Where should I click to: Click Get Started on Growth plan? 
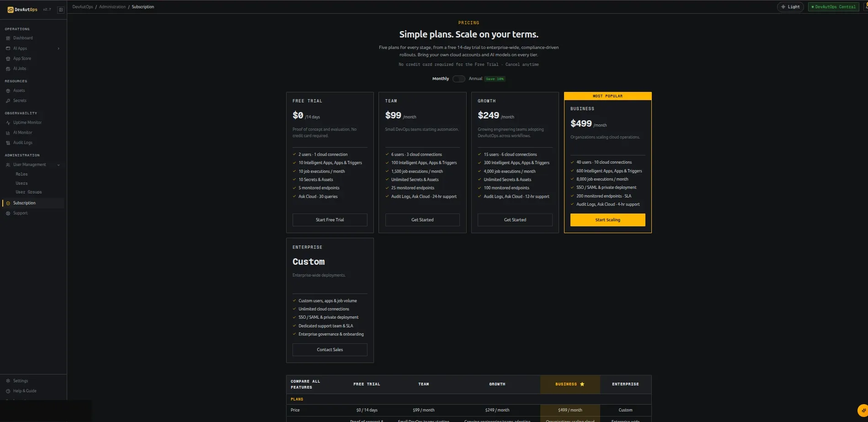[x=515, y=220]
